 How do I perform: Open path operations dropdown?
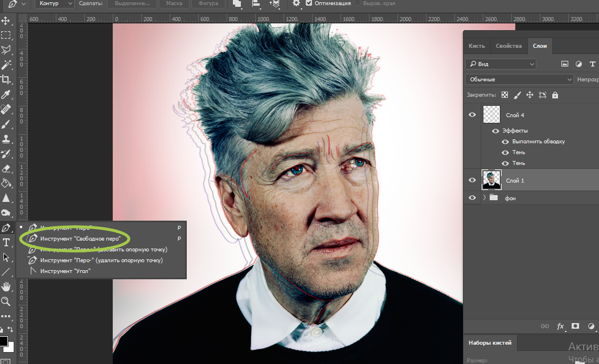click(237, 3)
